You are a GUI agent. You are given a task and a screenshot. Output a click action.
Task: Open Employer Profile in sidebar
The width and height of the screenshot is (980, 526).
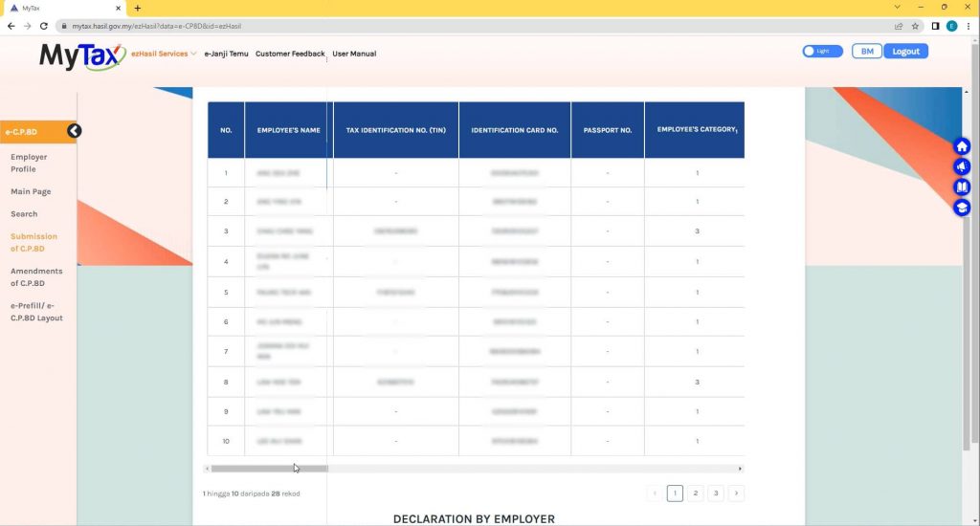pos(29,163)
